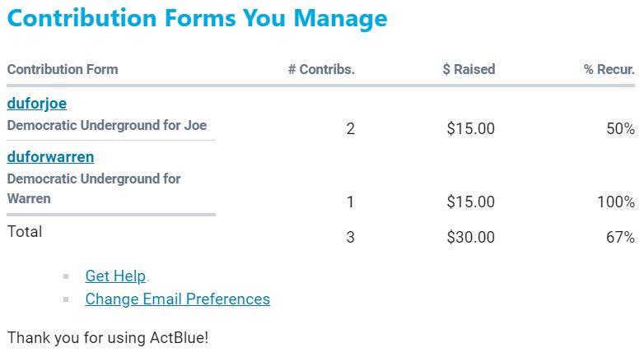Image resolution: width=644 pixels, height=357 pixels.
Task: Click the $30.00 total raised amount
Action: (x=470, y=238)
